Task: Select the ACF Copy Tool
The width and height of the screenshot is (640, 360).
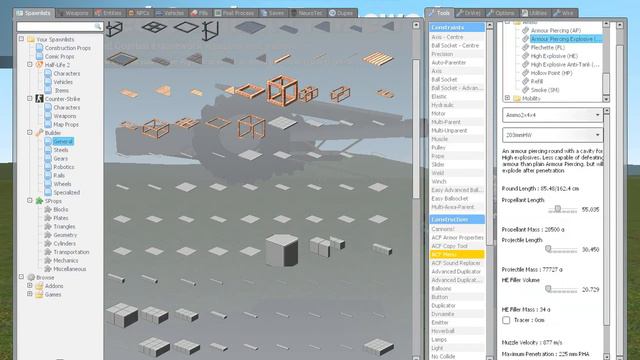Action: [x=457, y=246]
